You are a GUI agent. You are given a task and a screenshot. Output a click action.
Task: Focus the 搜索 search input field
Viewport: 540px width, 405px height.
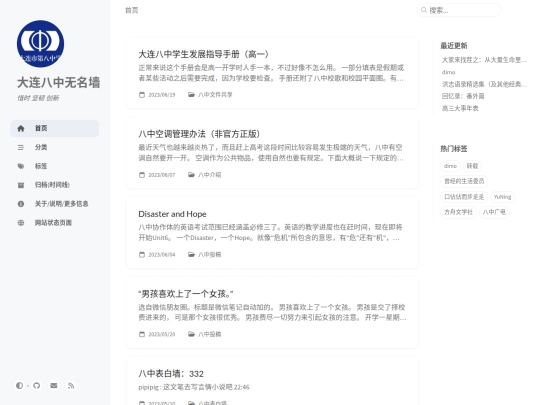459,10
